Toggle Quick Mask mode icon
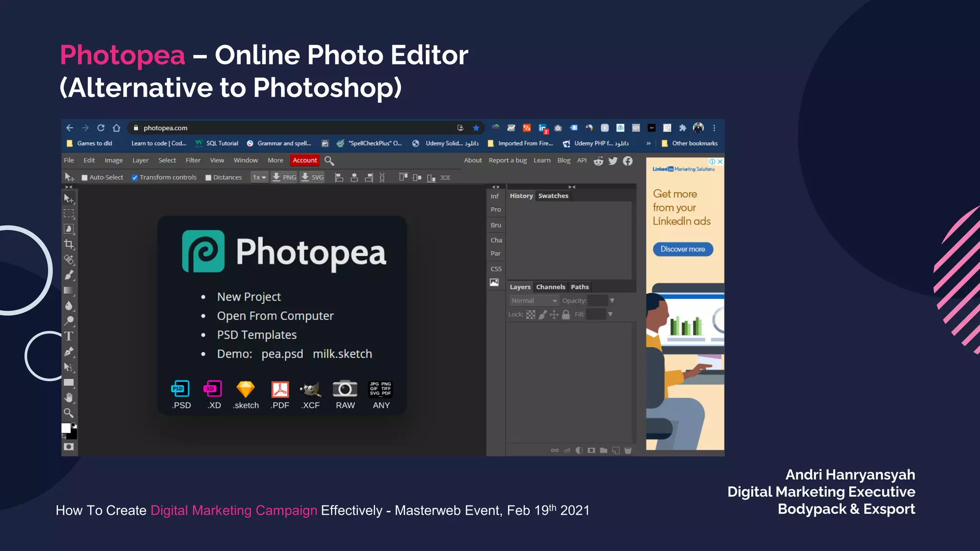The image size is (980, 551). coord(69,447)
